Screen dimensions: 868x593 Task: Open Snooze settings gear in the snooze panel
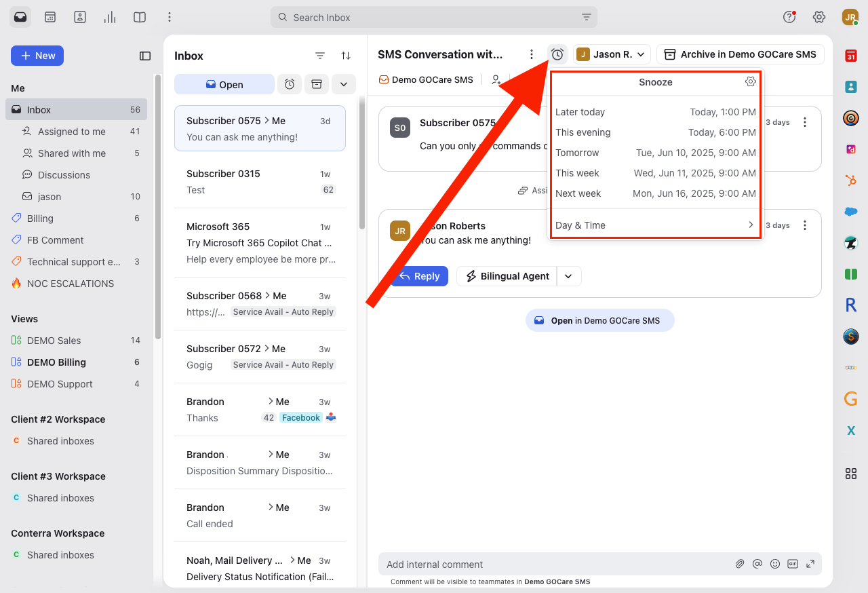click(x=750, y=81)
